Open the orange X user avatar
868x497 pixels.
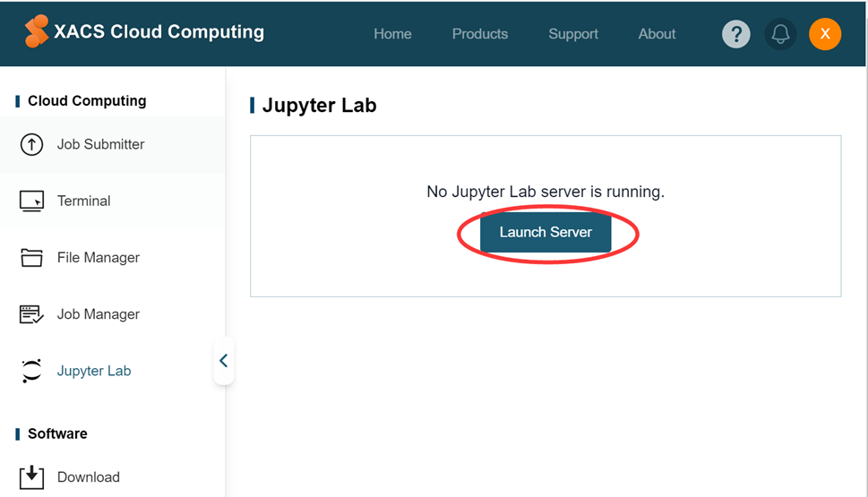click(x=825, y=34)
